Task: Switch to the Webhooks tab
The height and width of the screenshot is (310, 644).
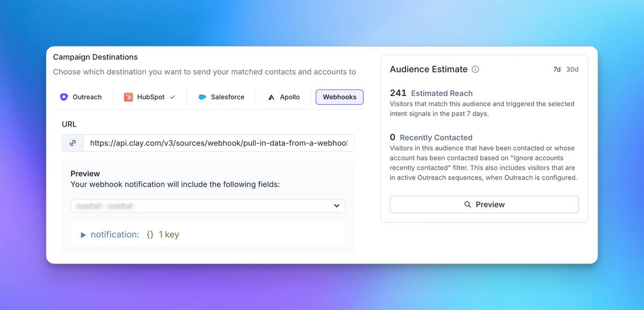Action: coord(339,97)
